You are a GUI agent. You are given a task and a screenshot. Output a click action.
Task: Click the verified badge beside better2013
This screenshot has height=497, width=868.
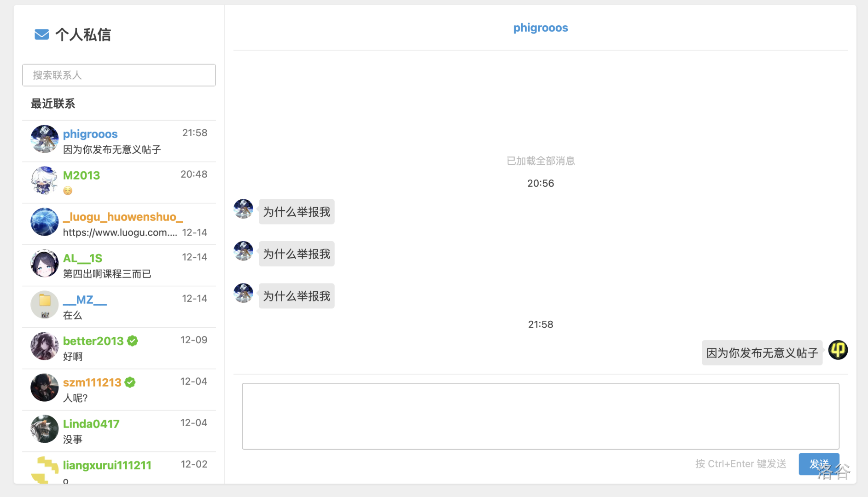pyautogui.click(x=133, y=341)
